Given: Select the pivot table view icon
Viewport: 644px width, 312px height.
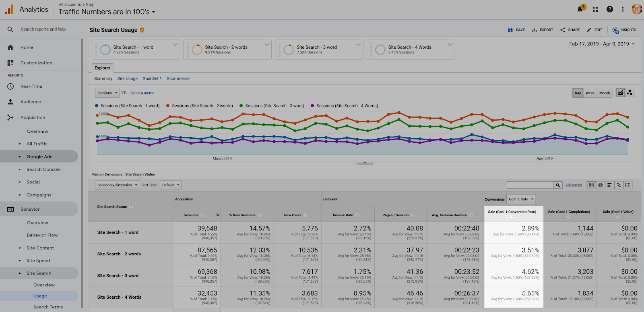Looking at the screenshot, I should [x=627, y=185].
